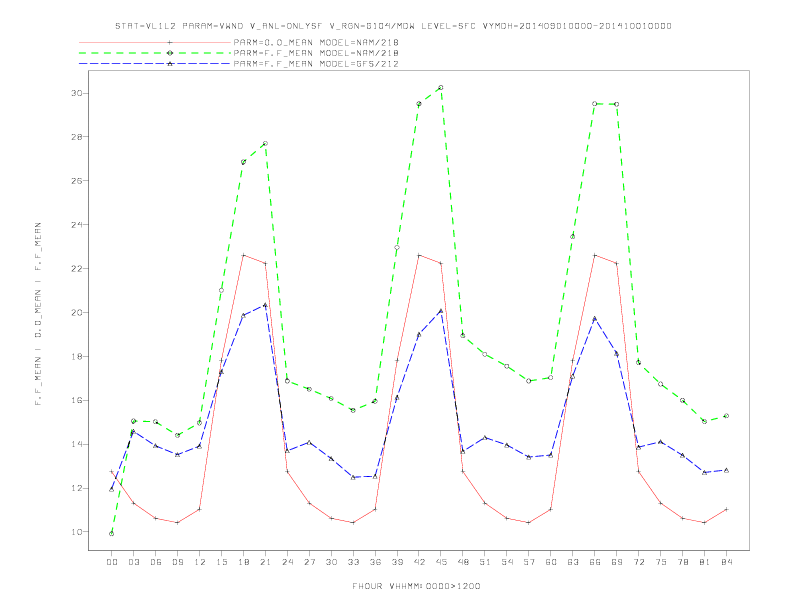Click x-axis tick label 06
The width and height of the screenshot is (792, 612).
point(156,562)
